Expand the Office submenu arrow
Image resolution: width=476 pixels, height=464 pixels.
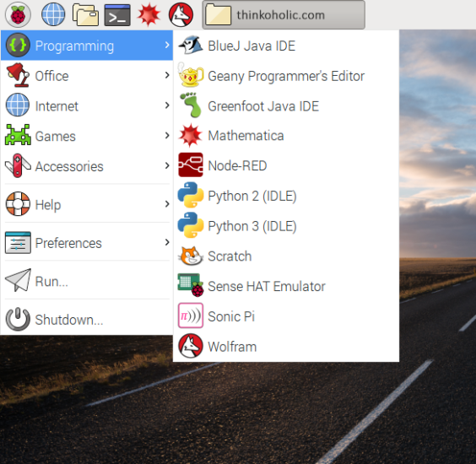167,75
